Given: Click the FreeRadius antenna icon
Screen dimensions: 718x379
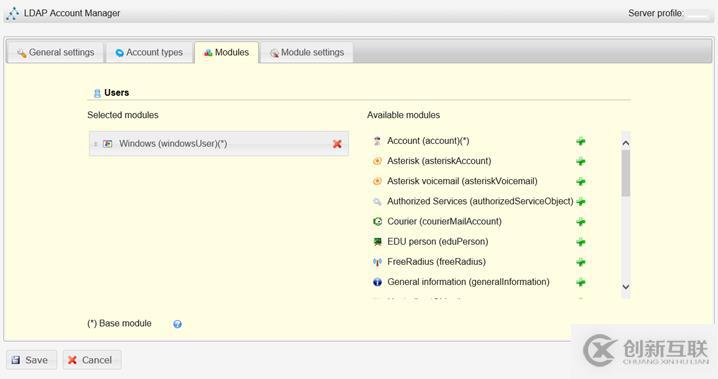Looking at the screenshot, I should tap(377, 262).
